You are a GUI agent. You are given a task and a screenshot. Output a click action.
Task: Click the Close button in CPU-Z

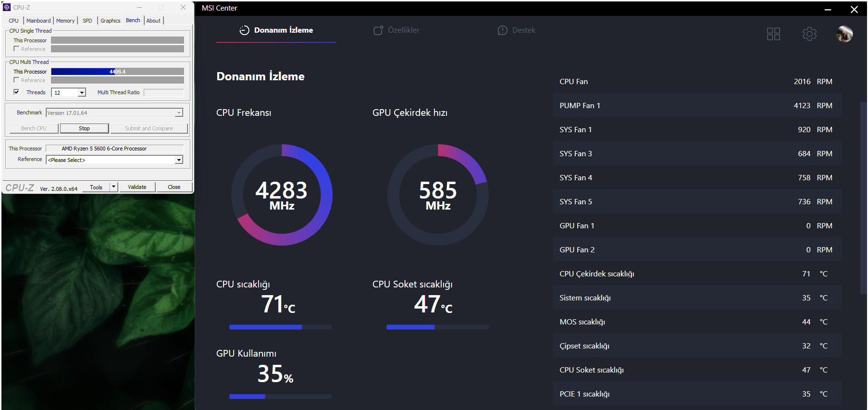[x=174, y=187]
